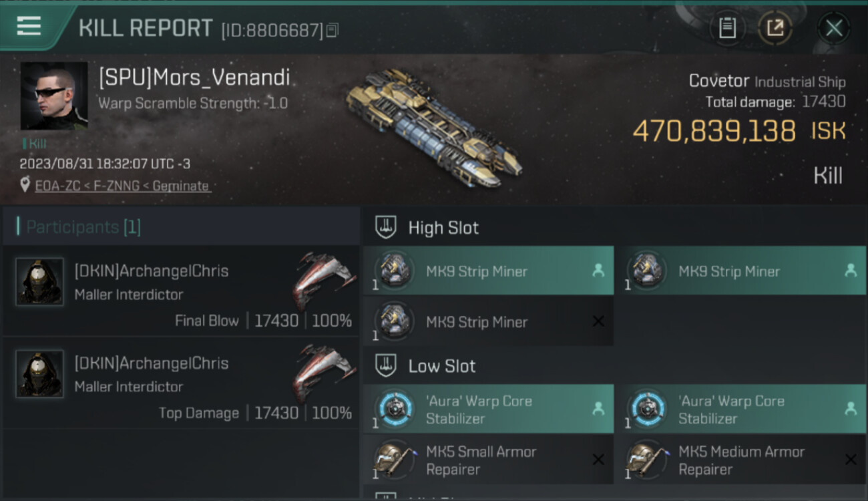868x501 pixels.
Task: Click the Covetor ship image
Action: [x=434, y=126]
